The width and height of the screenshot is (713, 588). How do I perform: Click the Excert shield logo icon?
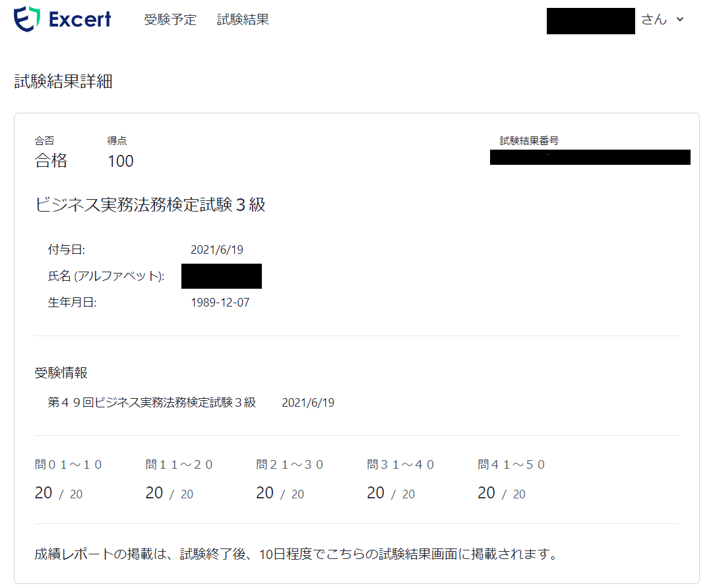click(x=25, y=19)
